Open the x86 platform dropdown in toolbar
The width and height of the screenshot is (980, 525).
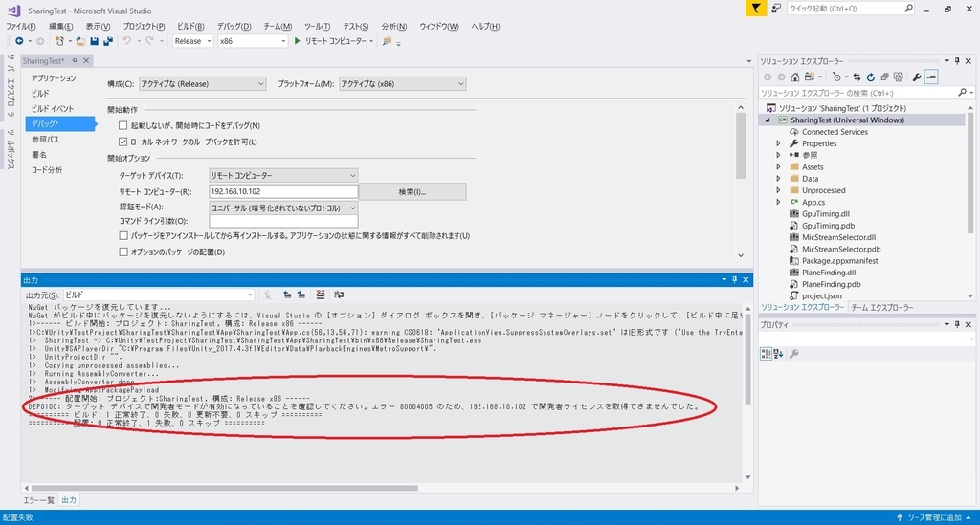point(253,41)
